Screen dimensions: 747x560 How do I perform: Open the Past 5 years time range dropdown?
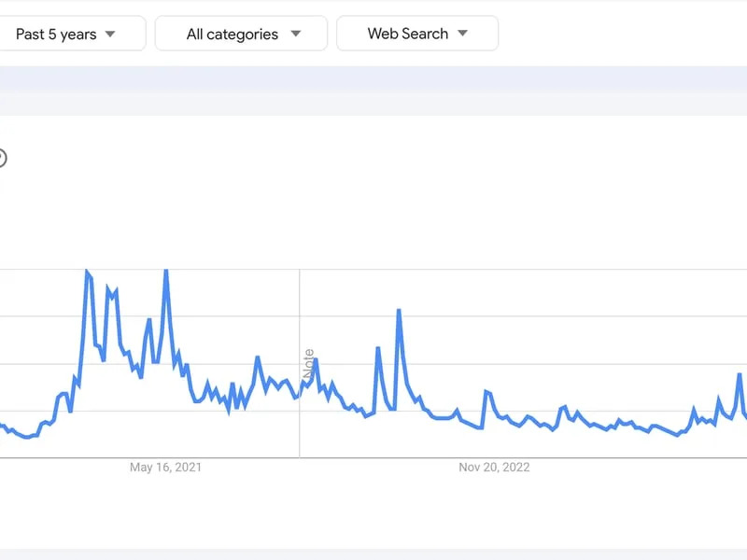tap(72, 34)
